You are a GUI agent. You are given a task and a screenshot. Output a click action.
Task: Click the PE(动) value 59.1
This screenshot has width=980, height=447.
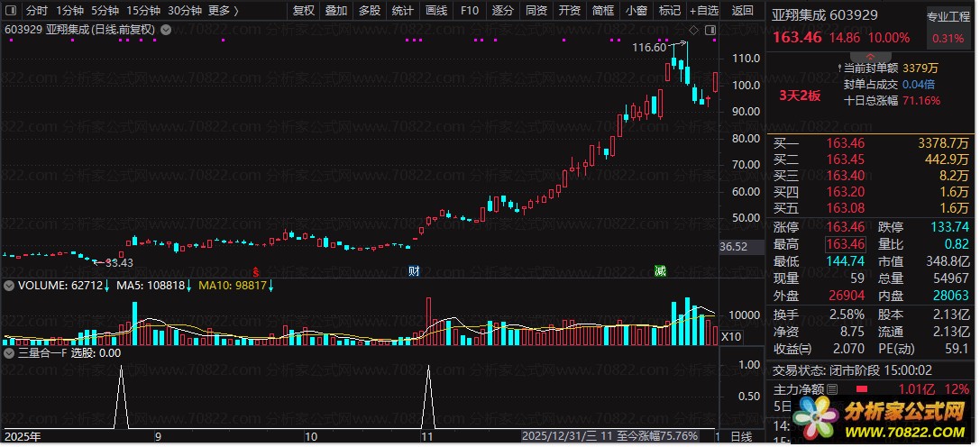tap(957, 349)
